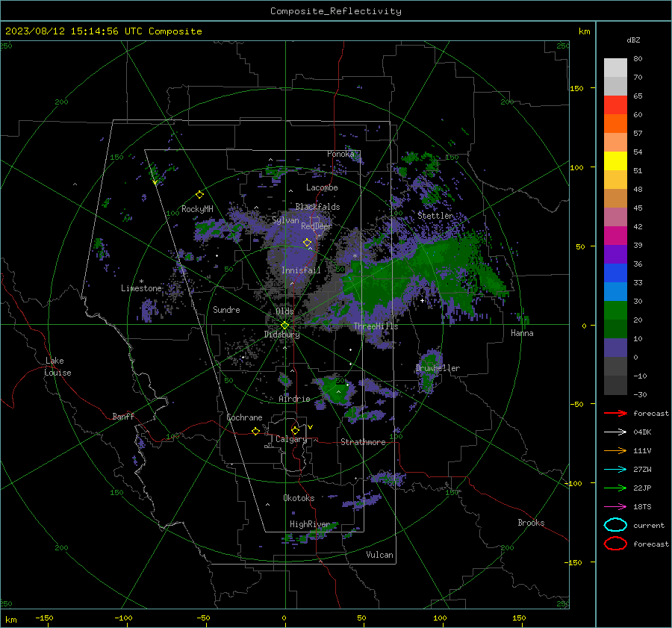672x628 pixels.
Task: Click the RedDeer city label
Action: 317,226
